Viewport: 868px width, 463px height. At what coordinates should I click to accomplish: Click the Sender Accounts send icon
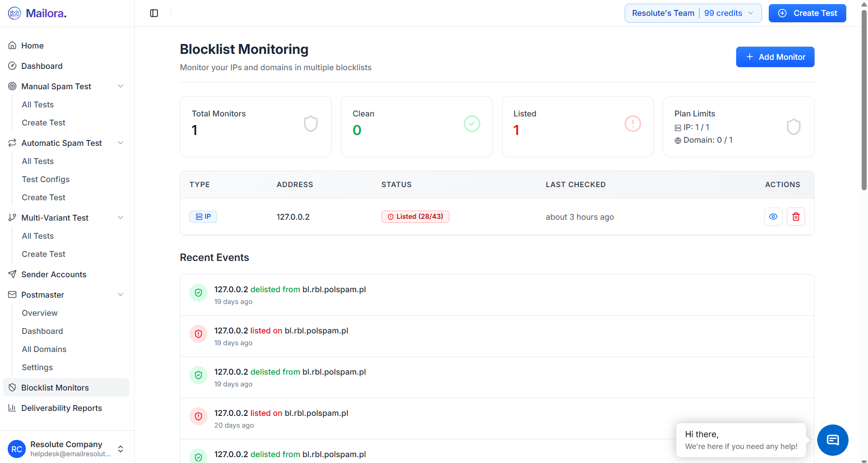[x=12, y=274]
